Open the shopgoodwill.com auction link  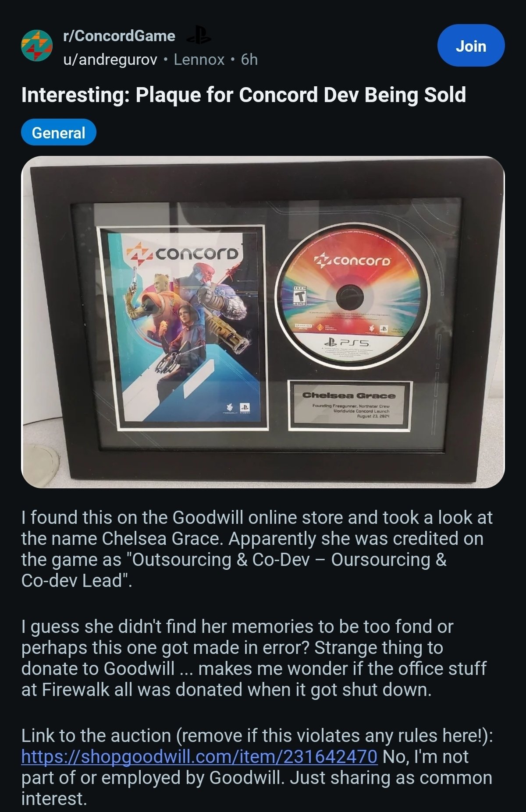pos(199,756)
